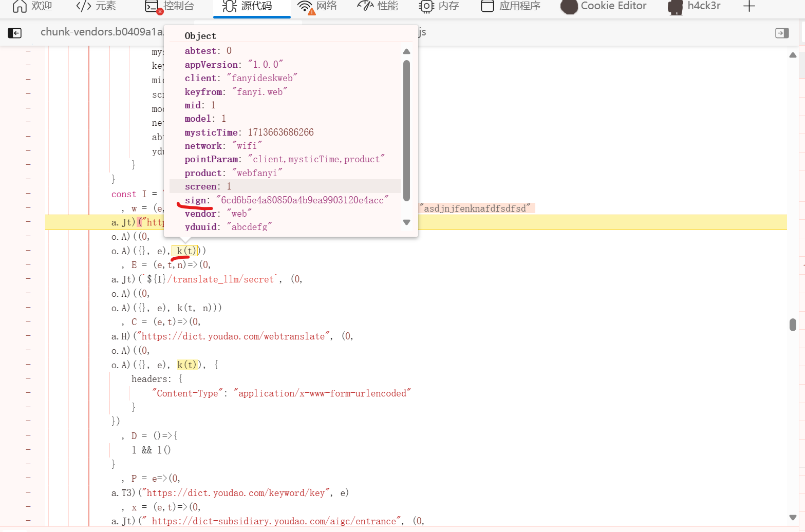Click the client "fanyideskweb" value
The image size is (805, 532).
[x=262, y=78]
